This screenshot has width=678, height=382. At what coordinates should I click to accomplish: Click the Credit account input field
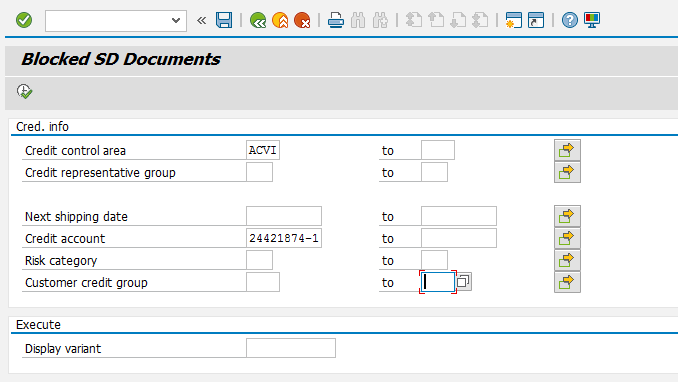click(284, 238)
